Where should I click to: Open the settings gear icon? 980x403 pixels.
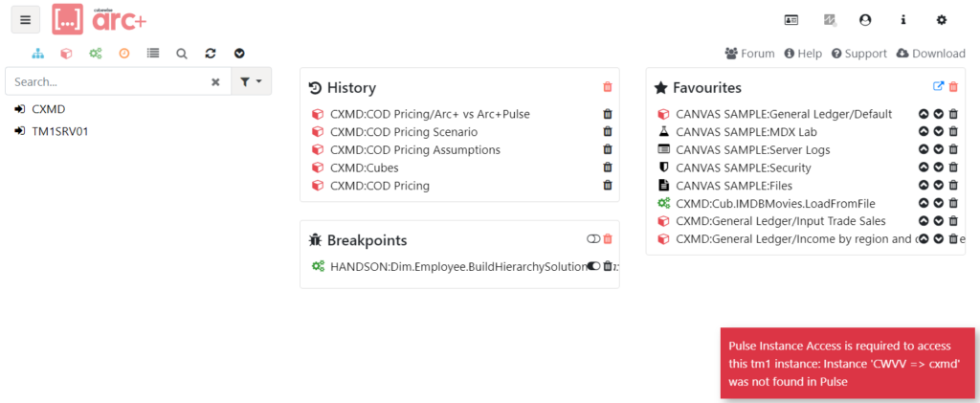(x=941, y=19)
